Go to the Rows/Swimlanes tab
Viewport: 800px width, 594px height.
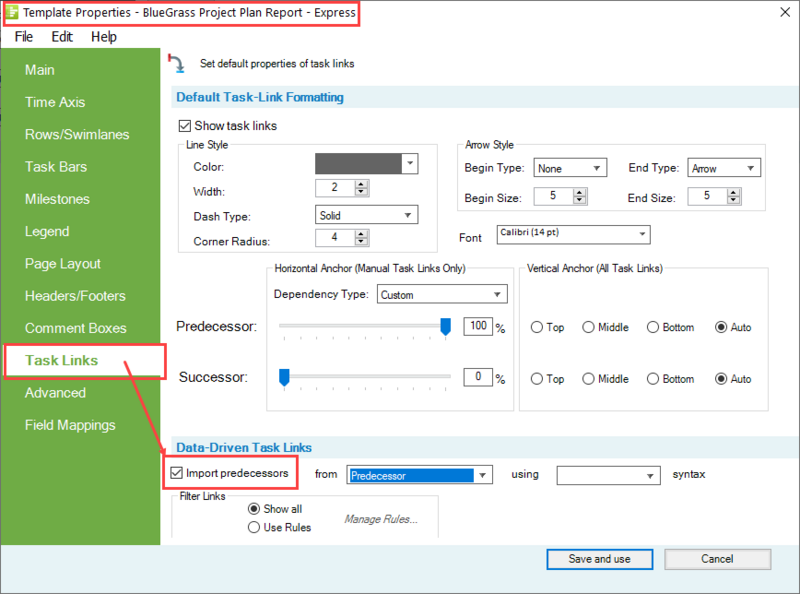77,134
